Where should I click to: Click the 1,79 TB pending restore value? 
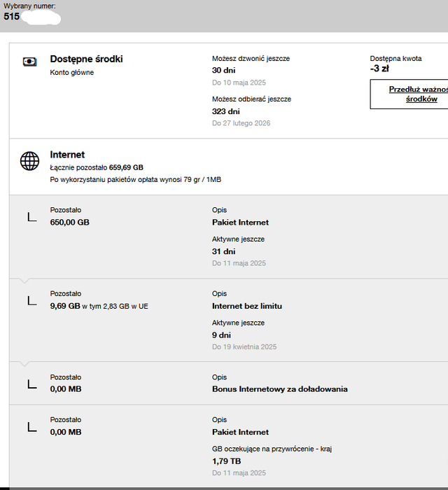pyautogui.click(x=226, y=461)
